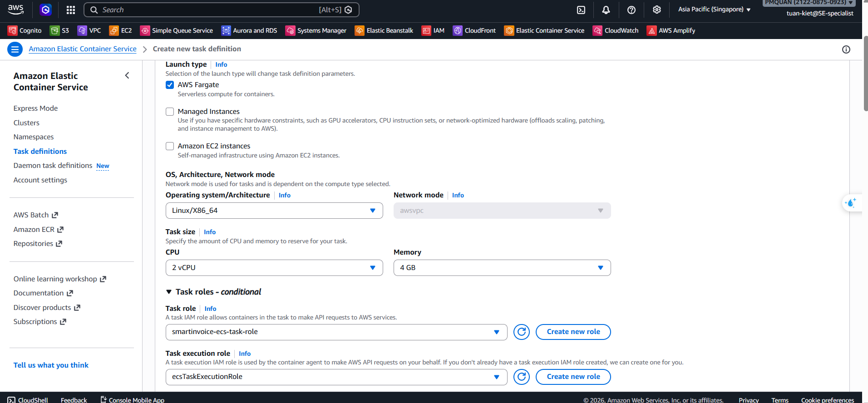Refresh the Task role list
The height and width of the screenshot is (403, 868).
point(522,332)
